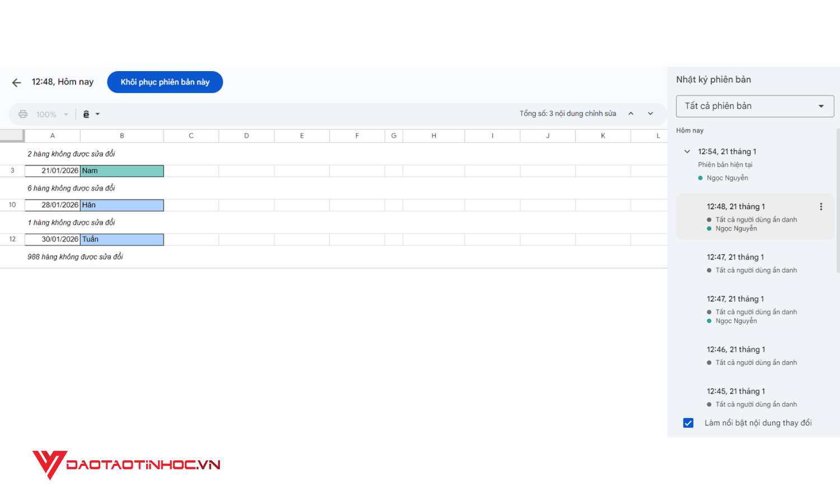Image resolution: width=840 pixels, height=504 pixels.
Task: Open more options for the 12:48 version
Action: [x=821, y=206]
